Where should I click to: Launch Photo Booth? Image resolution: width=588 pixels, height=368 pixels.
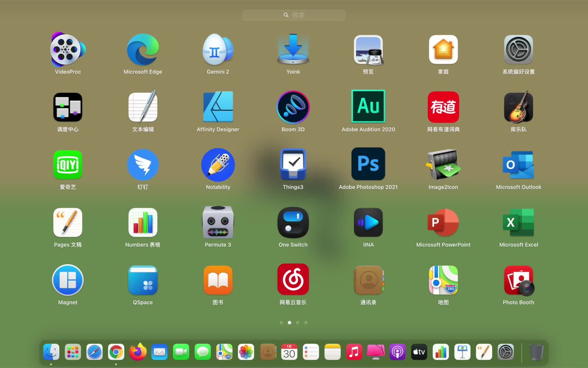click(519, 280)
